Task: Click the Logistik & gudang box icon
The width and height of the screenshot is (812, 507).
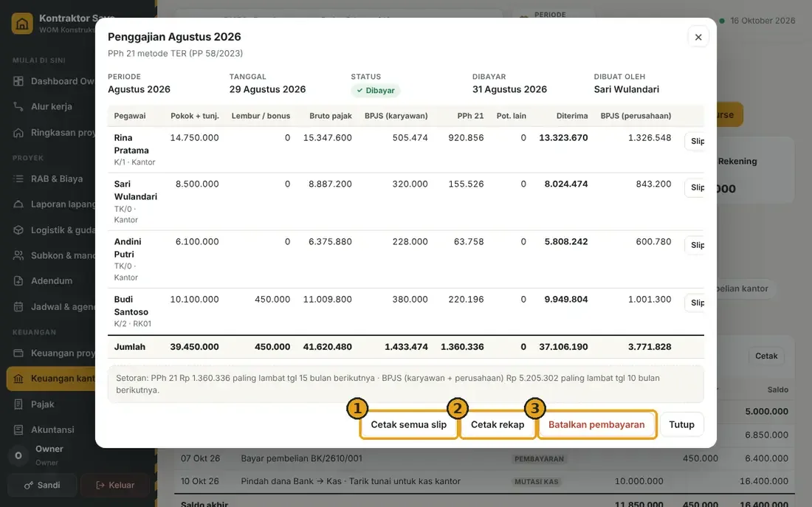Action: pos(18,230)
